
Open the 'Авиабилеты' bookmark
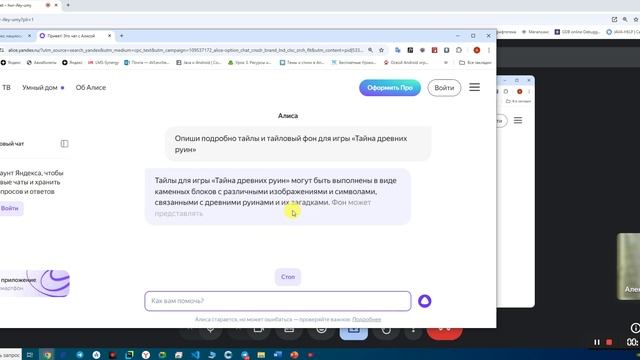[x=42, y=62]
